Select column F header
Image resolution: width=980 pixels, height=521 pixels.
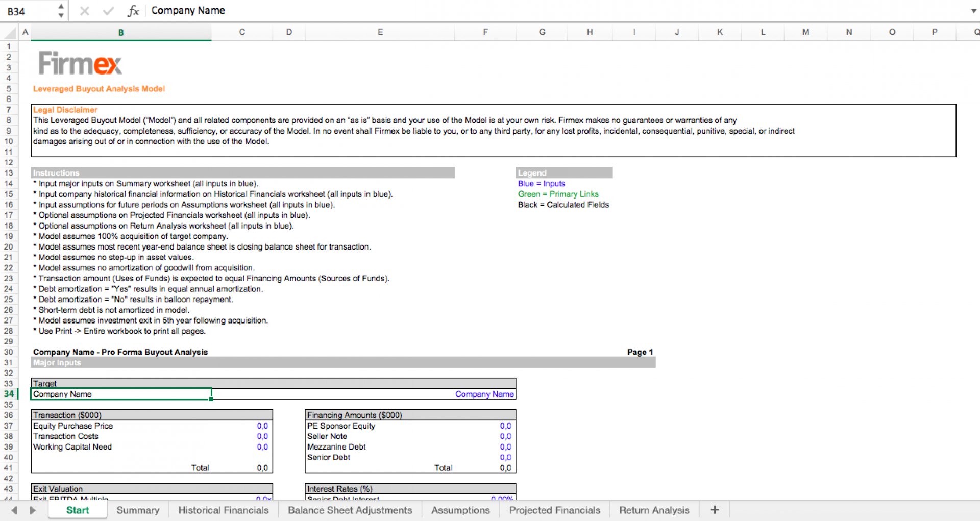point(485,32)
